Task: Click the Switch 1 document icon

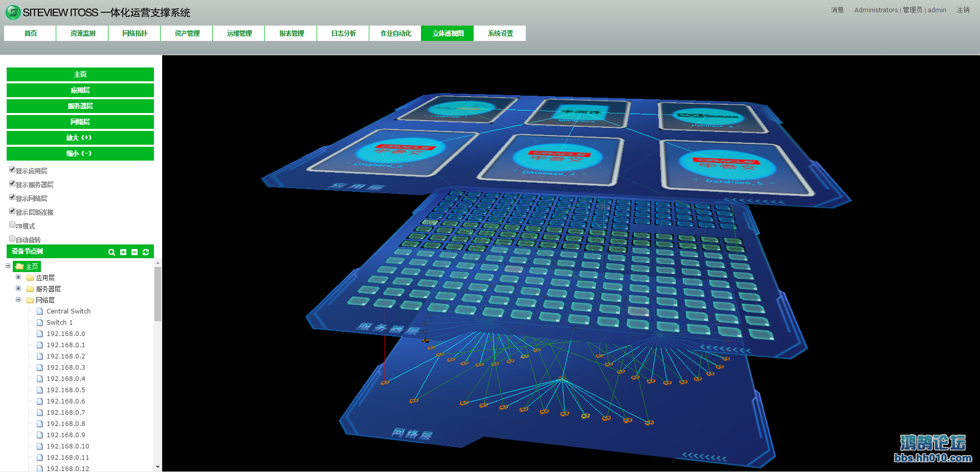Action: coord(40,322)
